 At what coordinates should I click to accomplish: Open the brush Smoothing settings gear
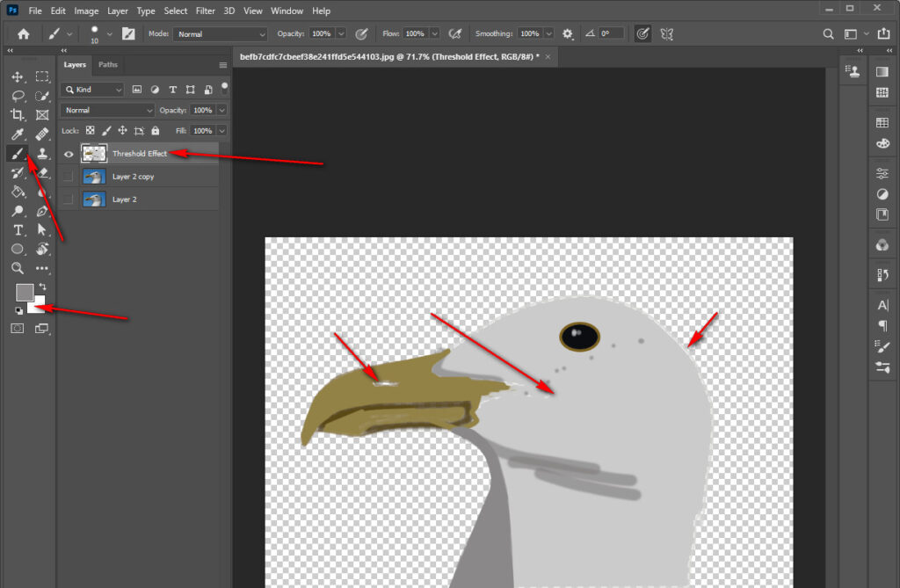(x=568, y=33)
